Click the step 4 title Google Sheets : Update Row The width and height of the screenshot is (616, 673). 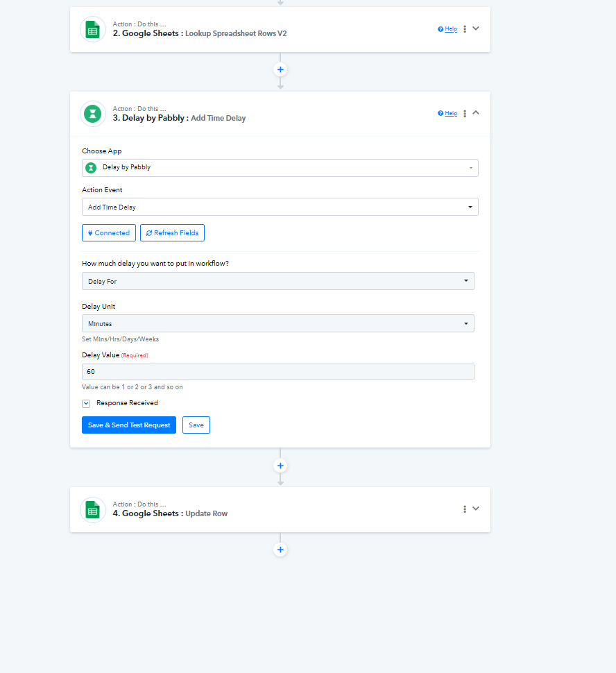coord(170,513)
